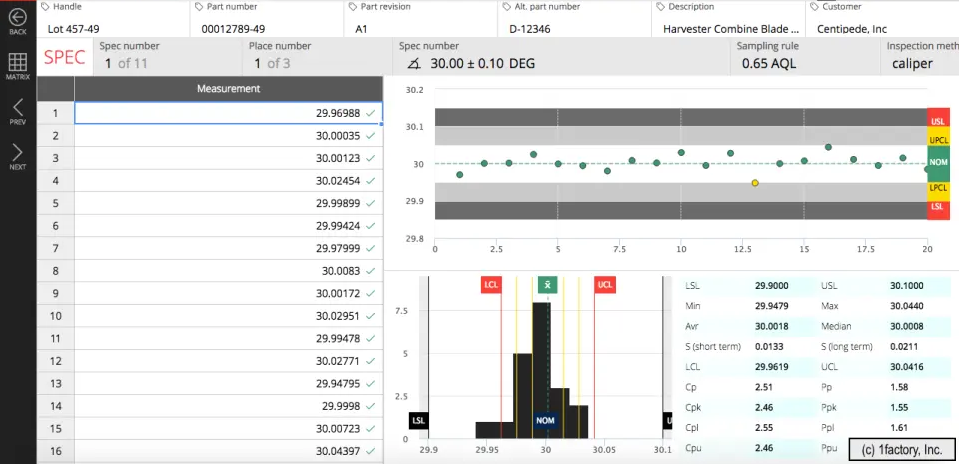
Task: Click the red USL label on chart
Action: 938,121
